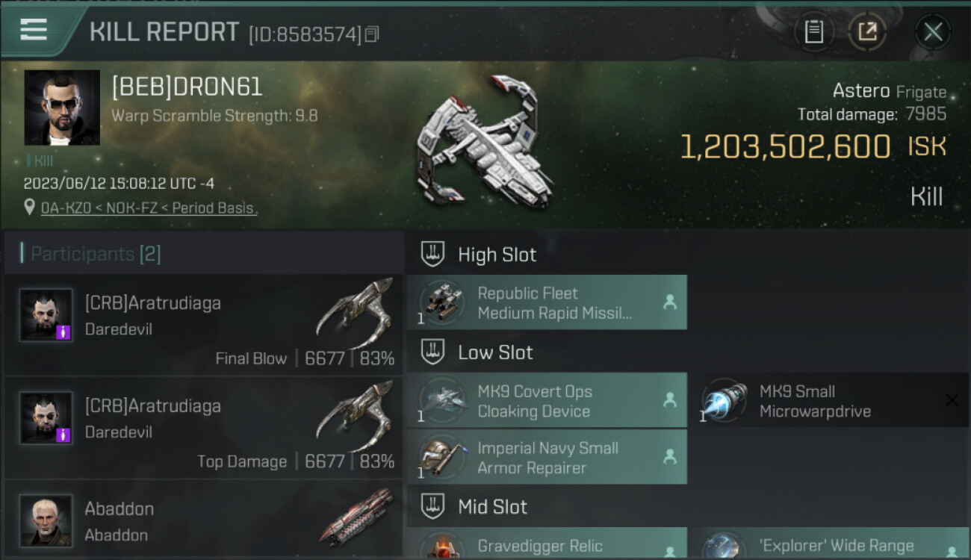Click the share kill report icon

[867, 32]
